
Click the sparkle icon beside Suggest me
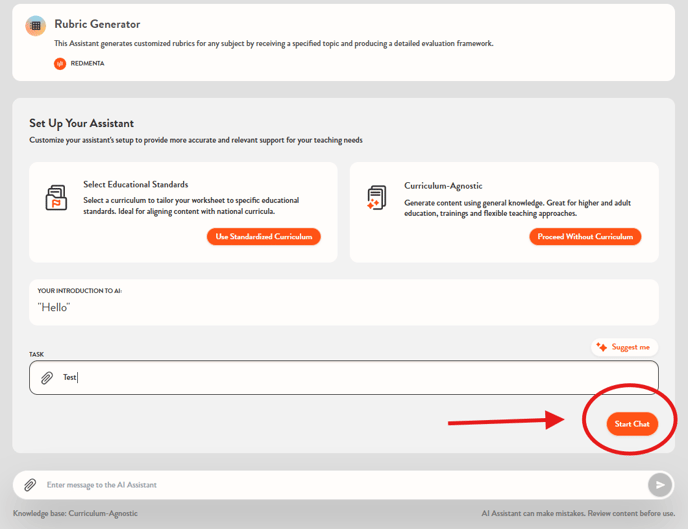[601, 347]
